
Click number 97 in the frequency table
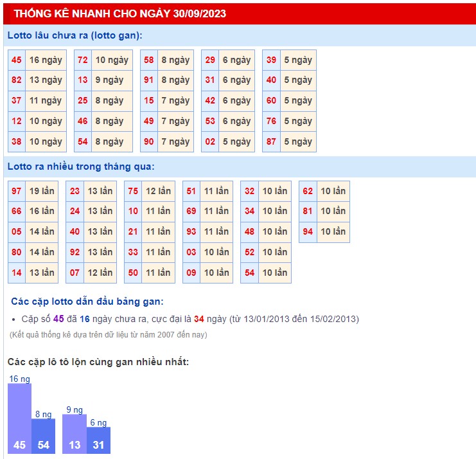(17, 191)
